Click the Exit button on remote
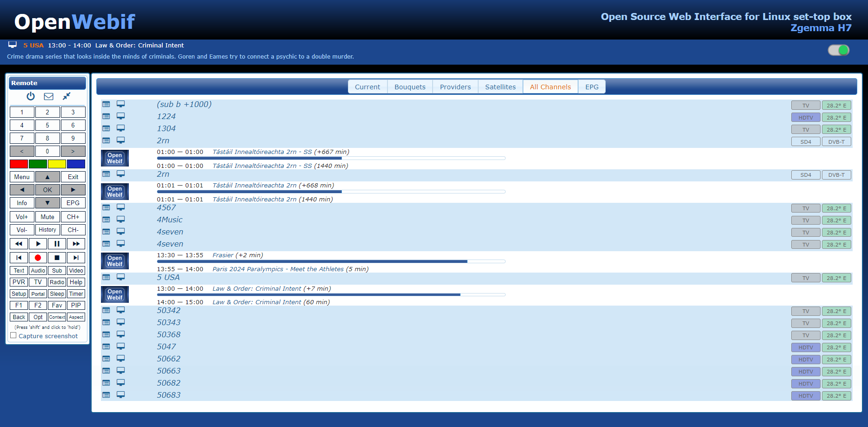The height and width of the screenshot is (427, 868). tap(73, 177)
